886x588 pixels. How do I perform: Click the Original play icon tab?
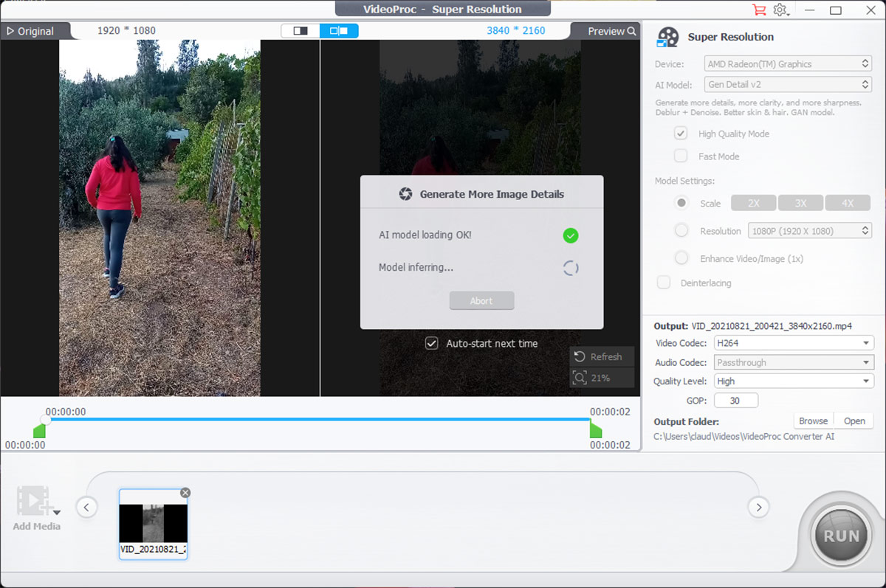(x=30, y=31)
